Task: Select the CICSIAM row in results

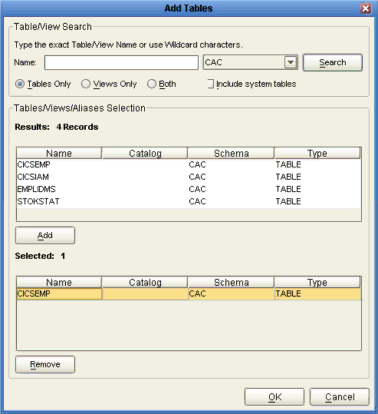Action: [x=189, y=177]
